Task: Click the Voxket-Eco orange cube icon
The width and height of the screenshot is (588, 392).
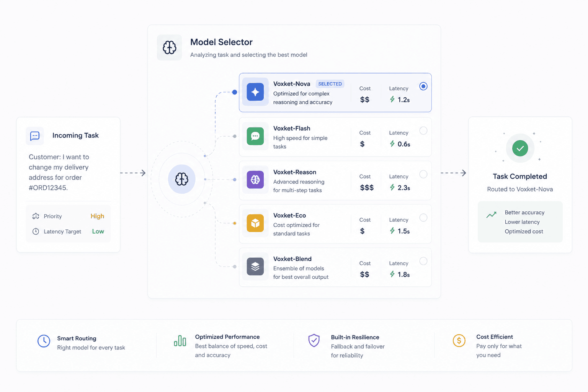Action: [255, 223]
